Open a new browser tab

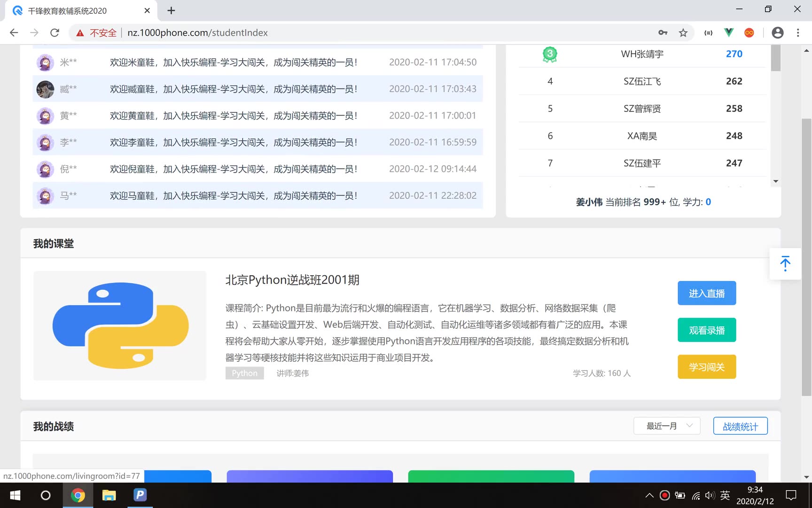tap(171, 10)
